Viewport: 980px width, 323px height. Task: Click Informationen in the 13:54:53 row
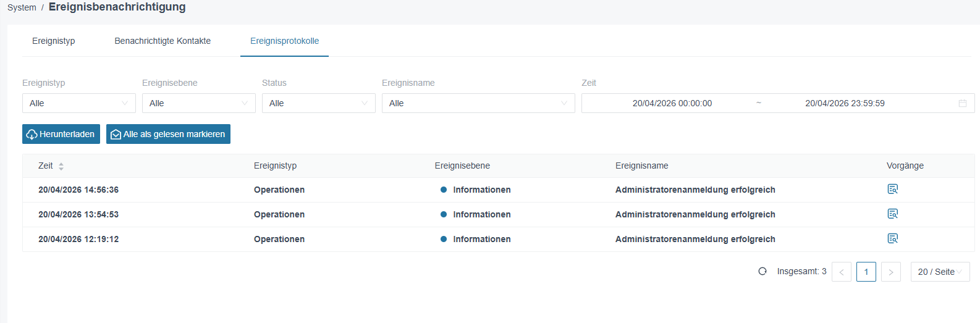tap(482, 214)
